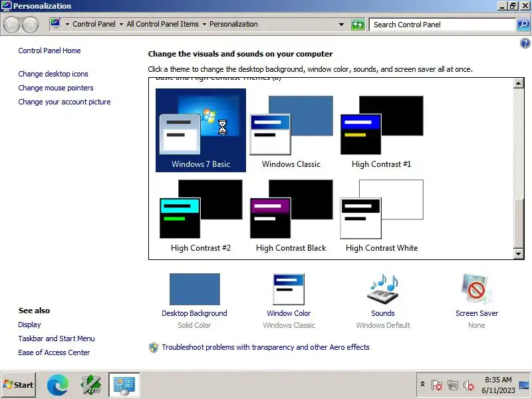Click Control Panel breadcrumb
Screen dimensions: 532x399
click(94, 24)
